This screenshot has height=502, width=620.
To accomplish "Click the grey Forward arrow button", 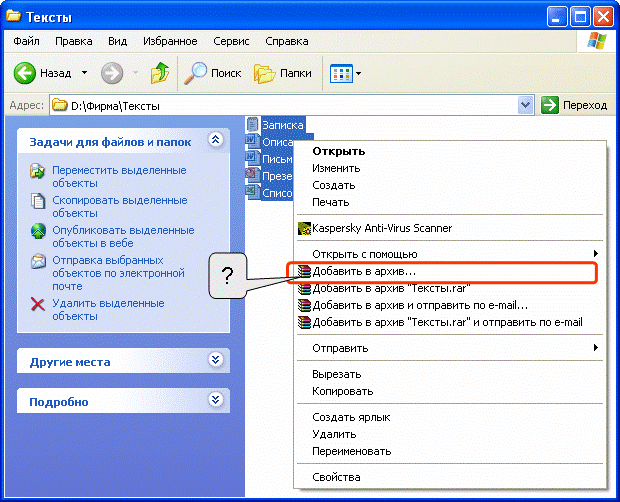I will point(112,73).
